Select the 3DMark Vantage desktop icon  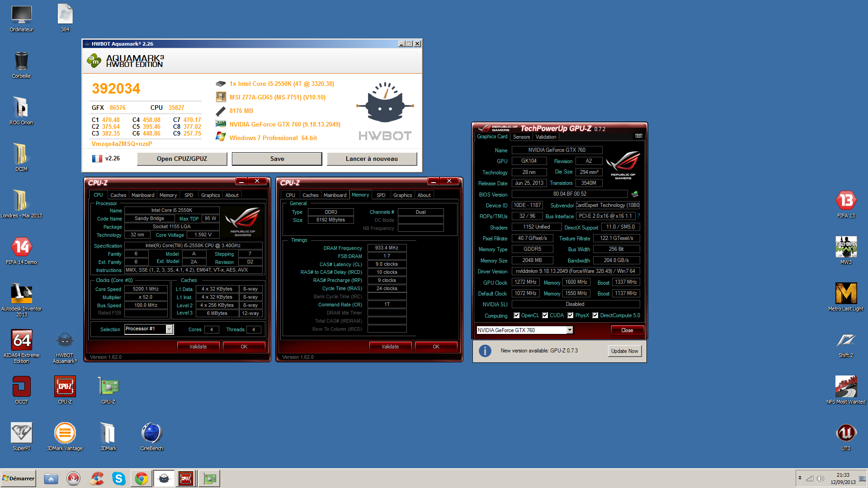click(x=65, y=436)
